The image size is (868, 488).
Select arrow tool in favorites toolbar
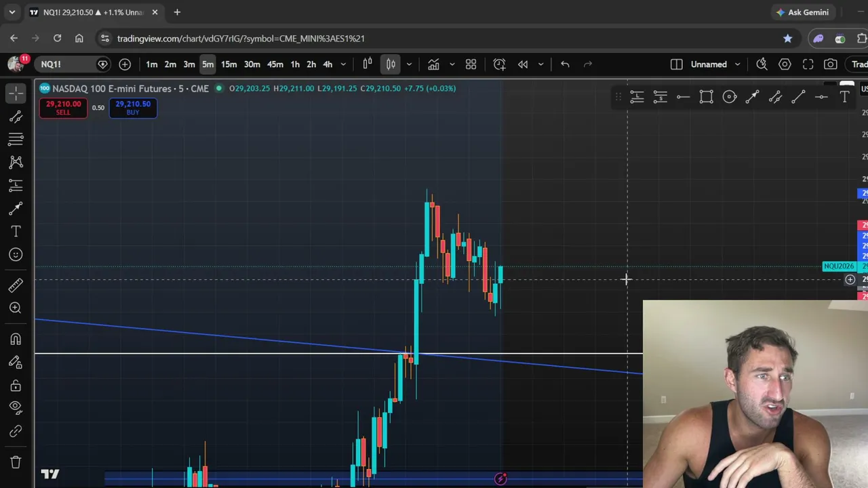[752, 98]
